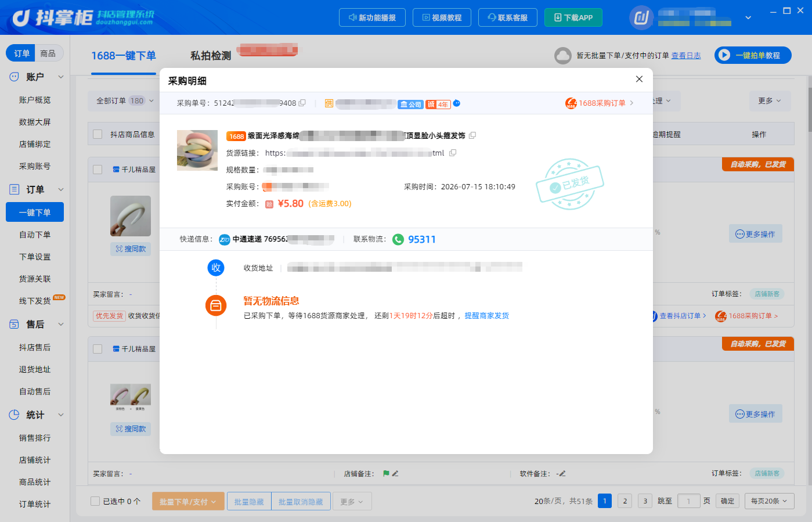Screen dimensions: 812x522
Task: Click 提醒商家发货 link
Action: (x=486, y=316)
